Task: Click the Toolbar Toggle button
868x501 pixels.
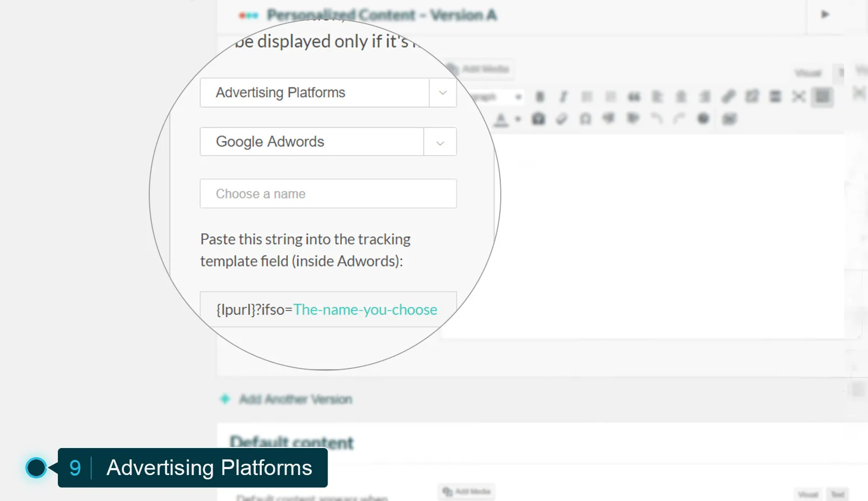Action: [822, 97]
